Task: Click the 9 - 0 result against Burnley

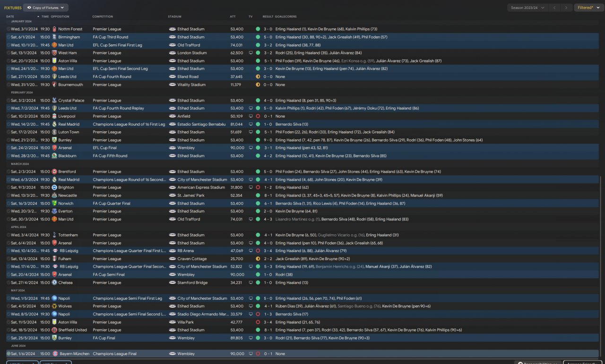Action: 268,140
